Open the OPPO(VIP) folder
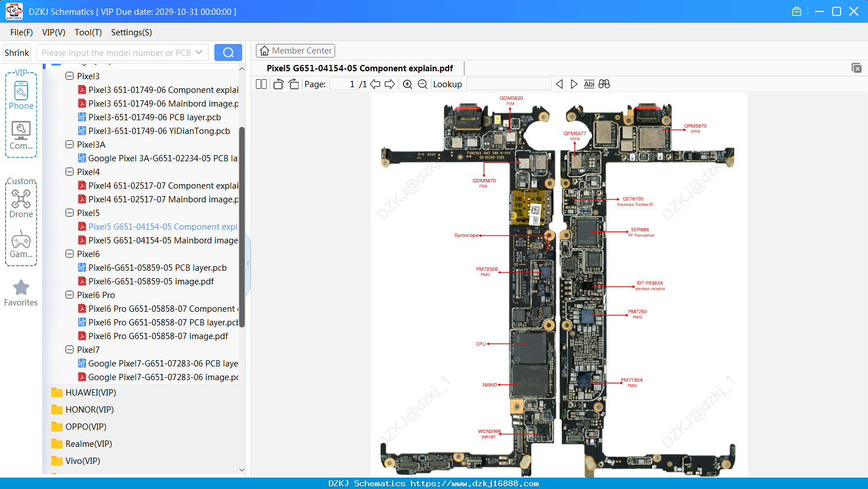Viewport: 868px width, 489px height. (79, 427)
